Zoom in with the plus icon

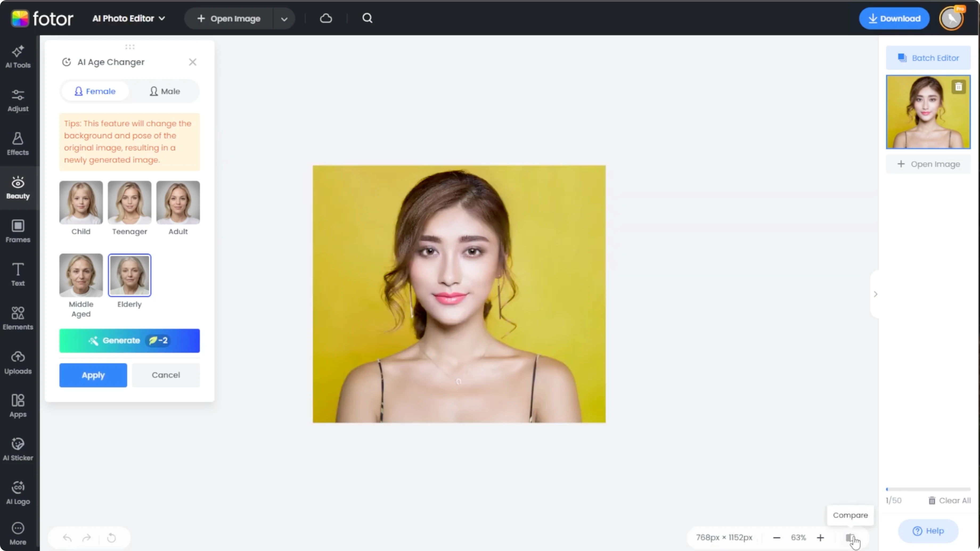click(820, 538)
